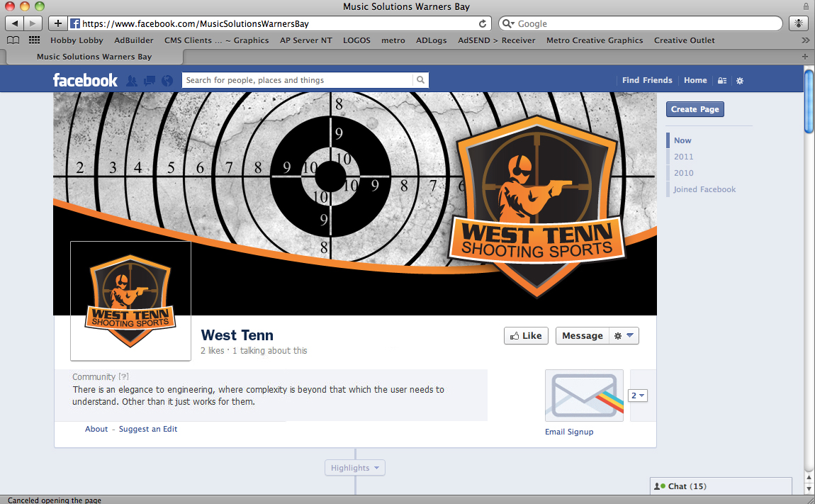Select the Music Solutions Warners Bay tab
The height and width of the screenshot is (504, 815).
click(94, 57)
